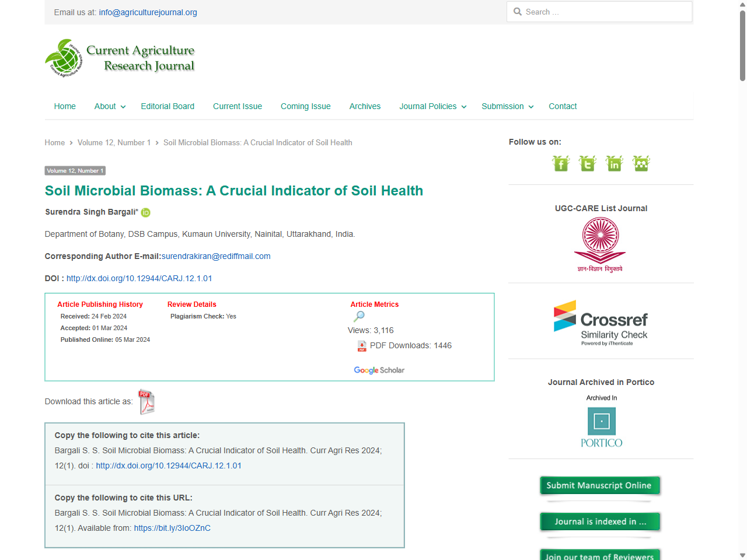This screenshot has height=560, width=747.
Task: Click inside the Search input field
Action: pos(599,12)
